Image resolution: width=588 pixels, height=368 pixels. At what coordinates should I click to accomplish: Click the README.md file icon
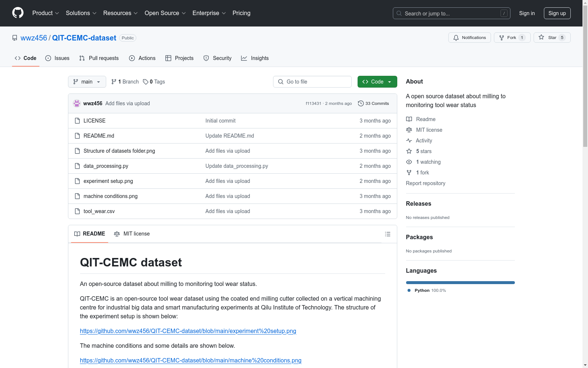pyautogui.click(x=77, y=136)
